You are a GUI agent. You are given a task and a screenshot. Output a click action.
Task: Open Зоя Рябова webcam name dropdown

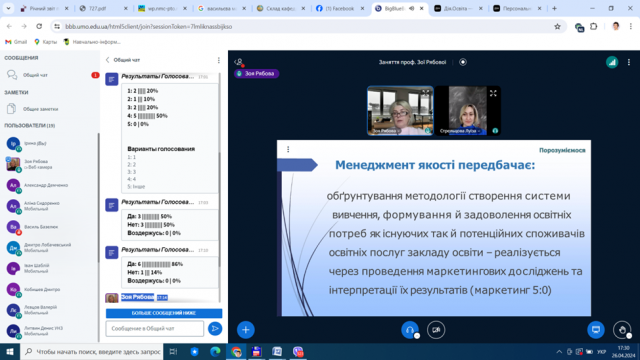point(386,131)
